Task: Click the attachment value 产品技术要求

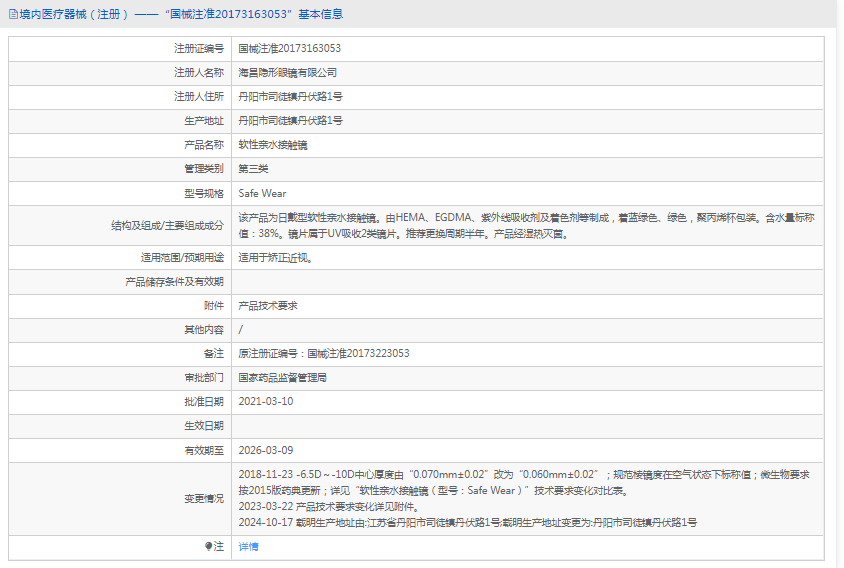Action: coord(267,305)
